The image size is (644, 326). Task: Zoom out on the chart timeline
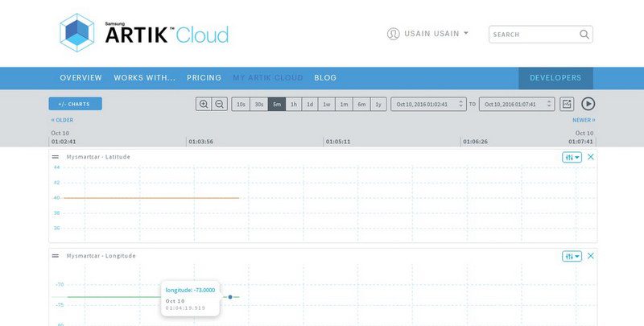pos(219,105)
